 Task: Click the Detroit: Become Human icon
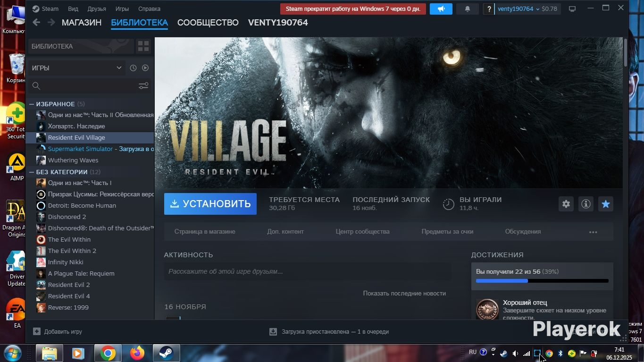pos(41,205)
